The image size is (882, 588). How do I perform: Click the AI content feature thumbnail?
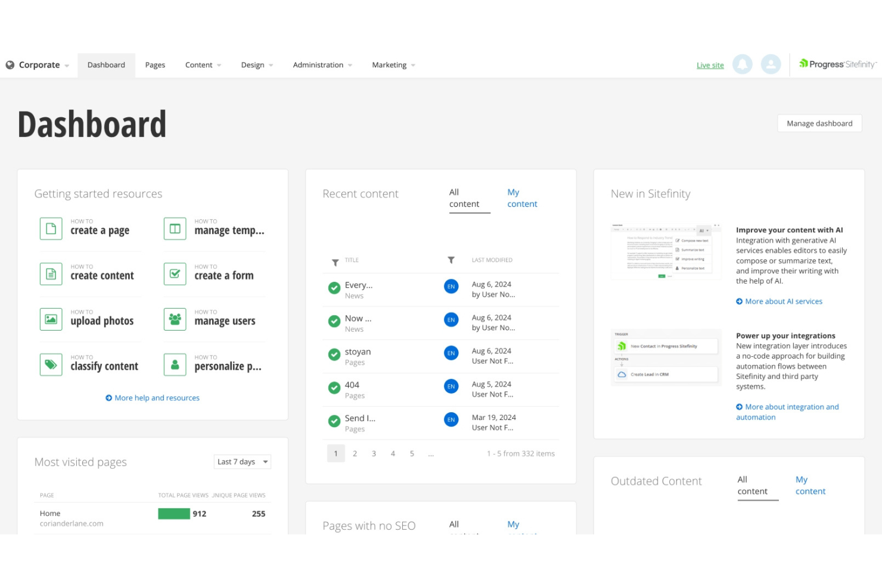click(x=666, y=251)
